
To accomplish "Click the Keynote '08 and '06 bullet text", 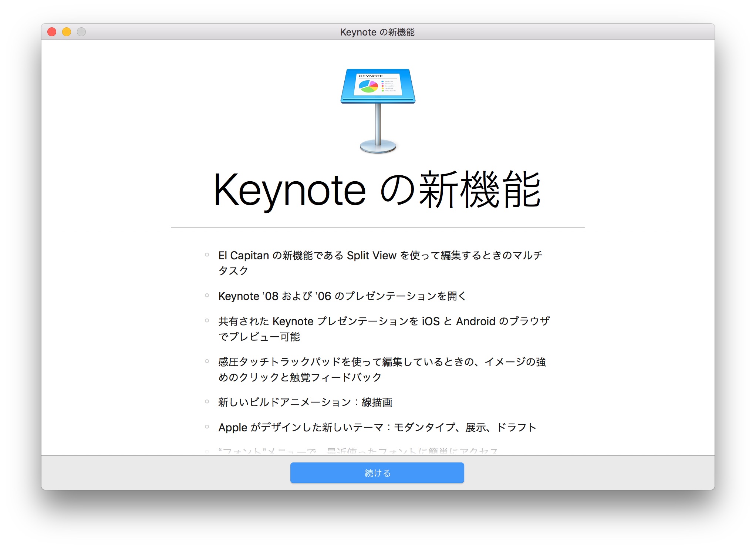I will (342, 296).
